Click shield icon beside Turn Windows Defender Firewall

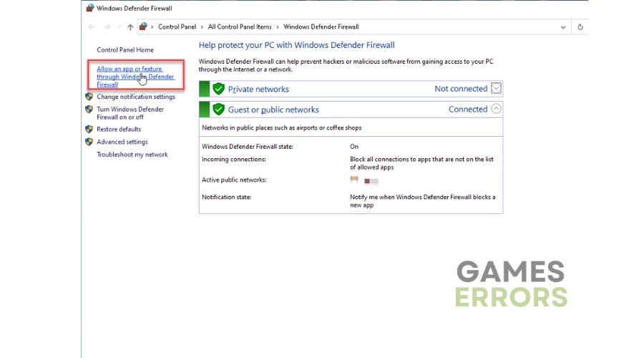tap(89, 110)
